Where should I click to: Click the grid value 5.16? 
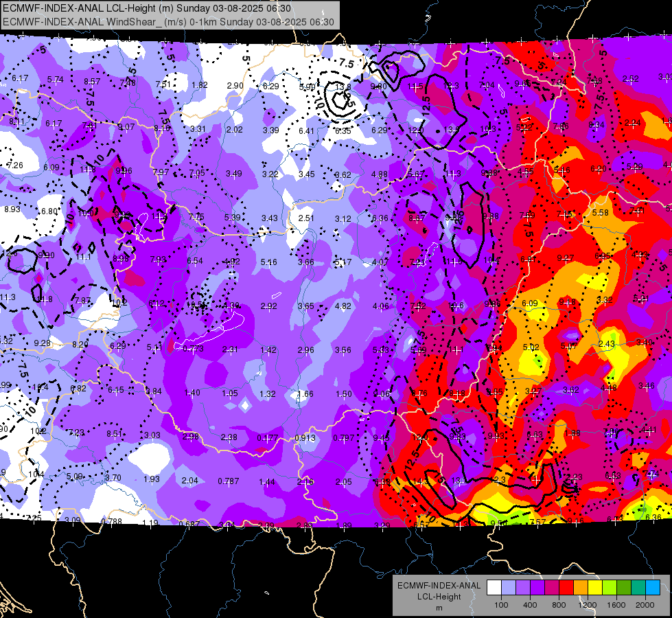click(268, 262)
